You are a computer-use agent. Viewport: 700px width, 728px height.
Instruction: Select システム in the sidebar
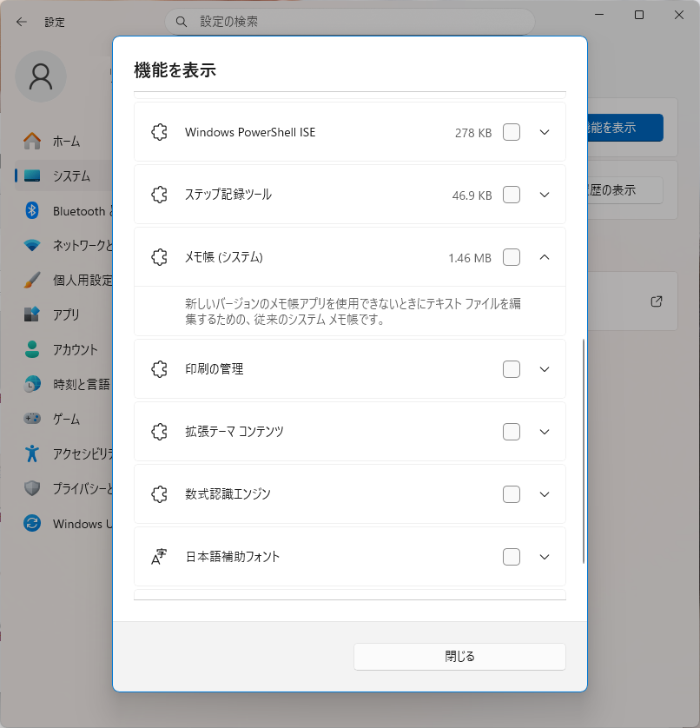[70, 176]
